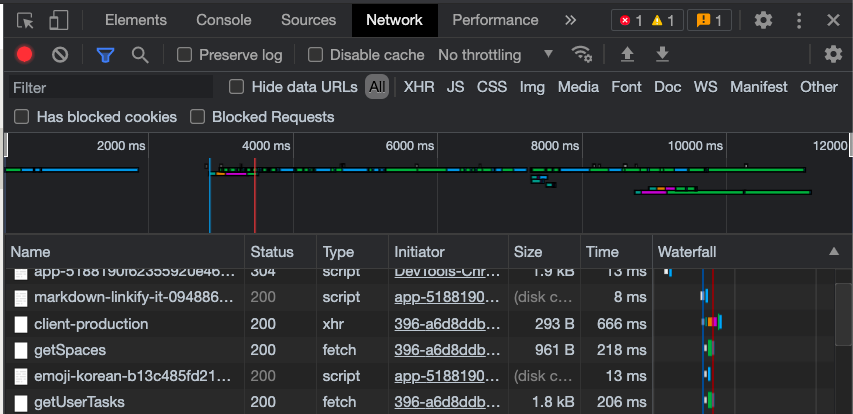
Task: Switch to the Console tab
Action: (224, 21)
